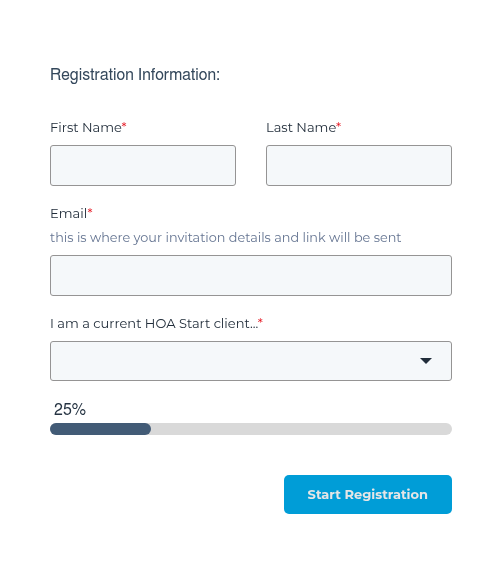Click the Last Name input field
The height and width of the screenshot is (564, 502).
click(x=359, y=165)
